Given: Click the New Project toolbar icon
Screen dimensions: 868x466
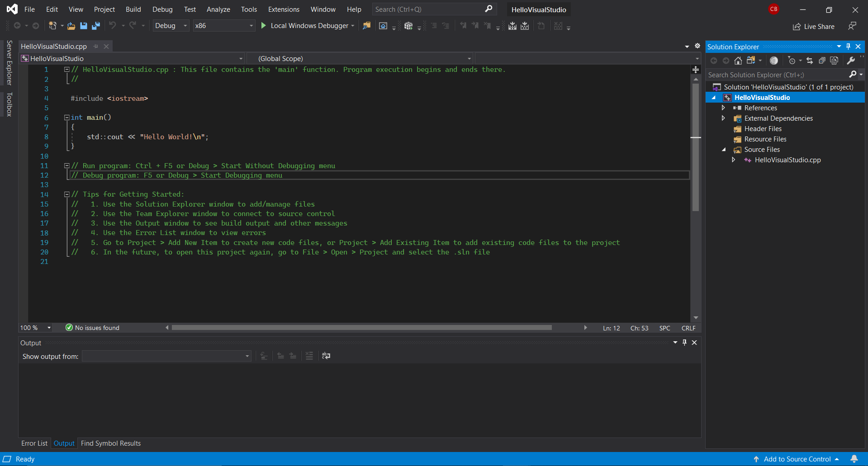Looking at the screenshot, I should tap(52, 26).
